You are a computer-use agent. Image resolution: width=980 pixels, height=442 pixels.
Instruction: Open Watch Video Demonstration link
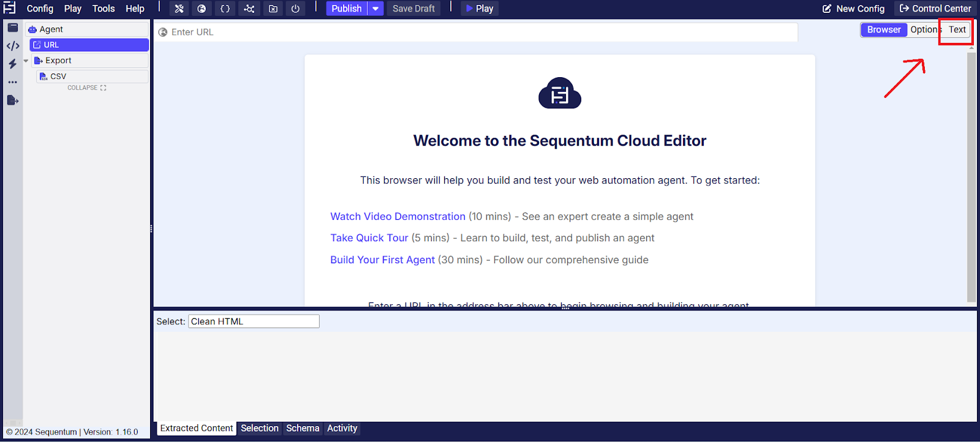point(398,217)
